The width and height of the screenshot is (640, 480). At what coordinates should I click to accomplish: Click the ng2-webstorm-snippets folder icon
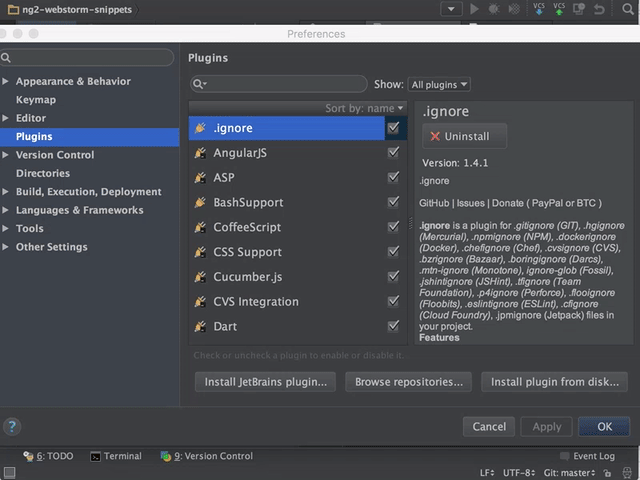pos(13,9)
